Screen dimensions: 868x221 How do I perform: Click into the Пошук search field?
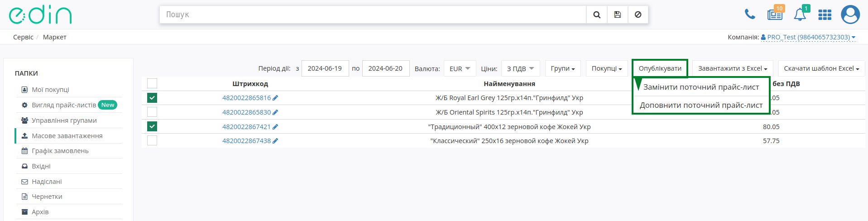pos(373,14)
